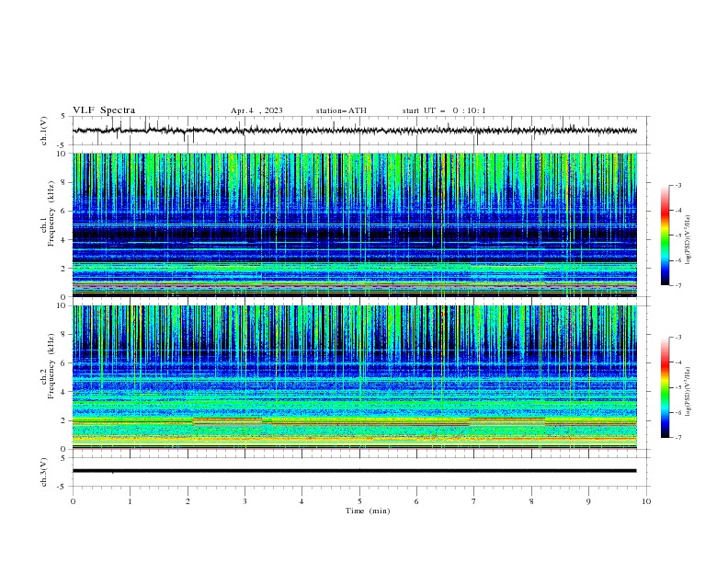This screenshot has height=563, width=728.
Task: Click the "start UT = 0 :10: 1" text
Action: (444, 110)
